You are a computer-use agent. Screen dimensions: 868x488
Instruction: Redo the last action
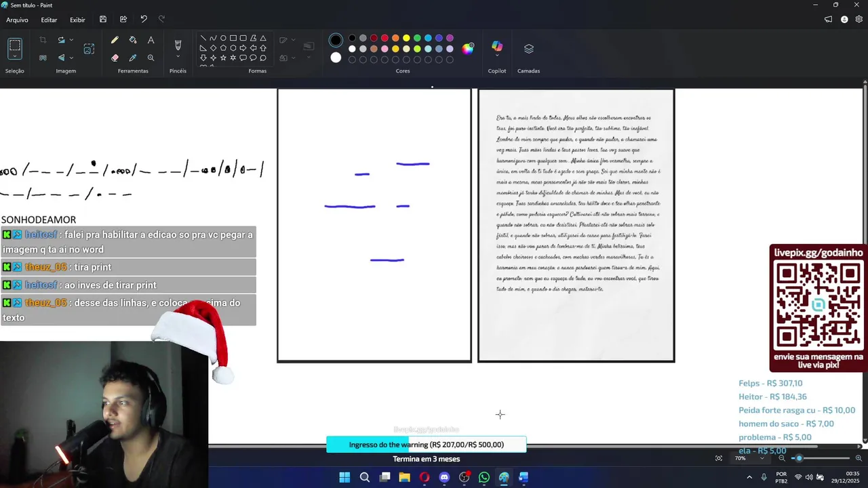click(x=161, y=20)
